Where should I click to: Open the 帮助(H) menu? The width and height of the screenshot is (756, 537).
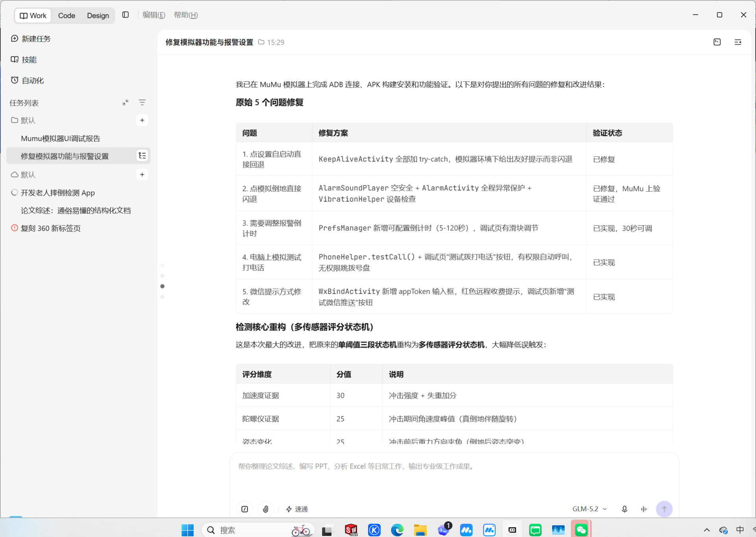point(185,15)
